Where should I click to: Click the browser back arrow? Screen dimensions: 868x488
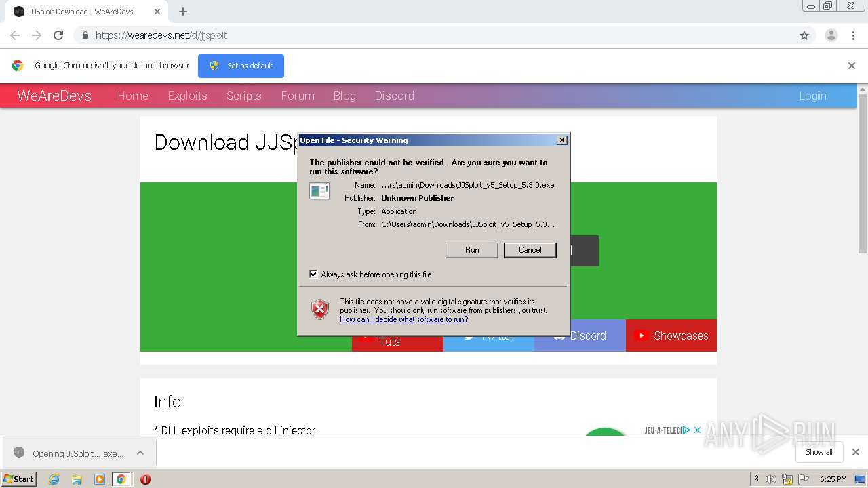[15, 35]
